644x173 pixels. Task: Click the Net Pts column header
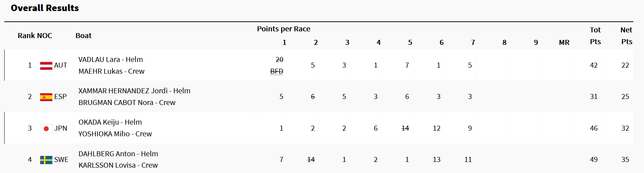pyautogui.click(x=627, y=36)
